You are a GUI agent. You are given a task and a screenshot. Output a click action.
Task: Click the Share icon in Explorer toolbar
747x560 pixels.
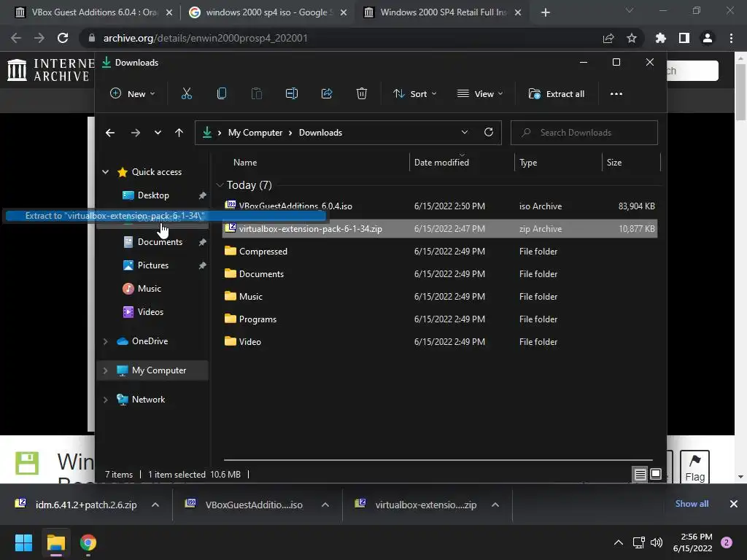(x=327, y=94)
